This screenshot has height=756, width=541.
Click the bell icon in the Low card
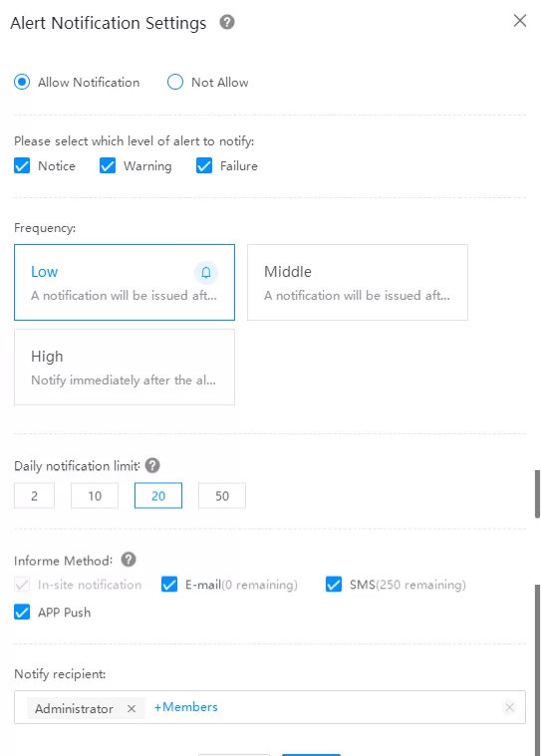click(206, 272)
